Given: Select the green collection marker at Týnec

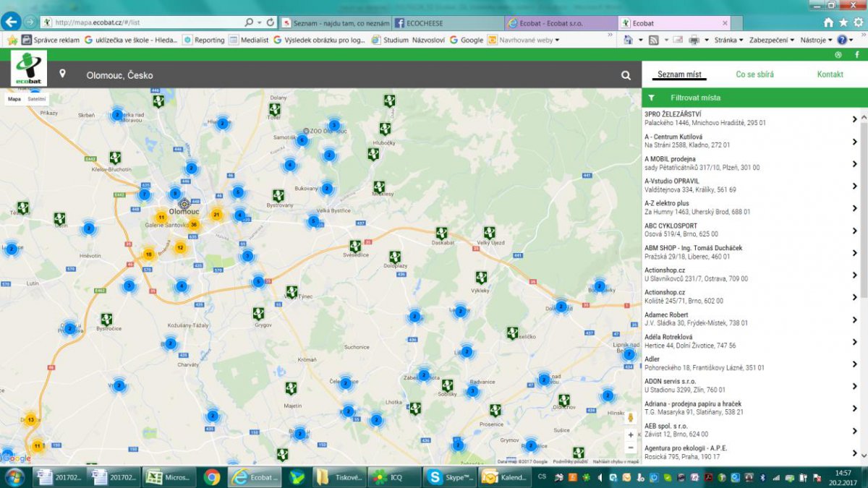Looking at the screenshot, I should [291, 292].
